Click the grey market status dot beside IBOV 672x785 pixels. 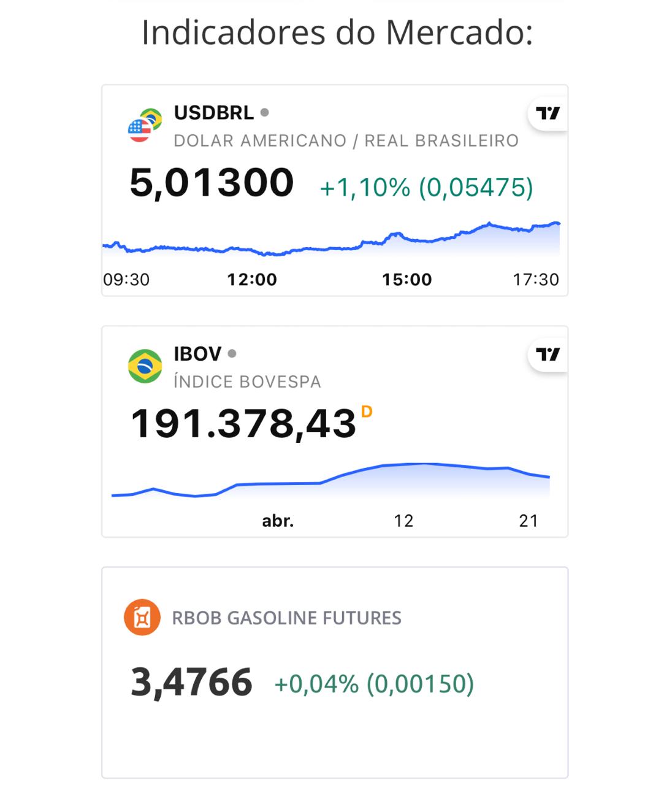tap(232, 353)
